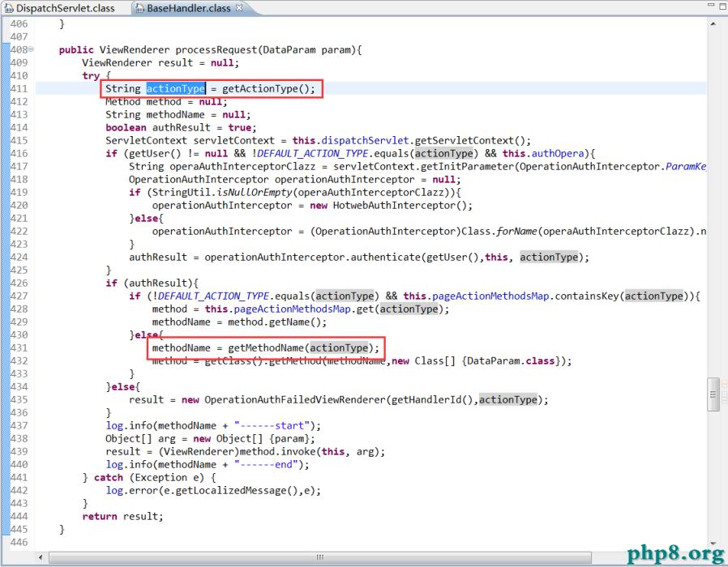728x567 pixels.
Task: Click getHandlerId() on line 435
Action: [x=432, y=400]
